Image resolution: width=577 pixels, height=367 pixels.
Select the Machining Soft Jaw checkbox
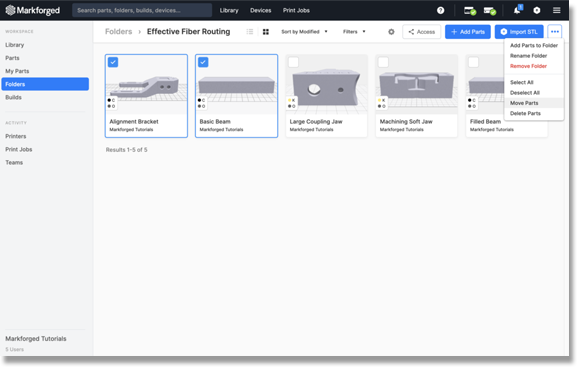tap(383, 62)
